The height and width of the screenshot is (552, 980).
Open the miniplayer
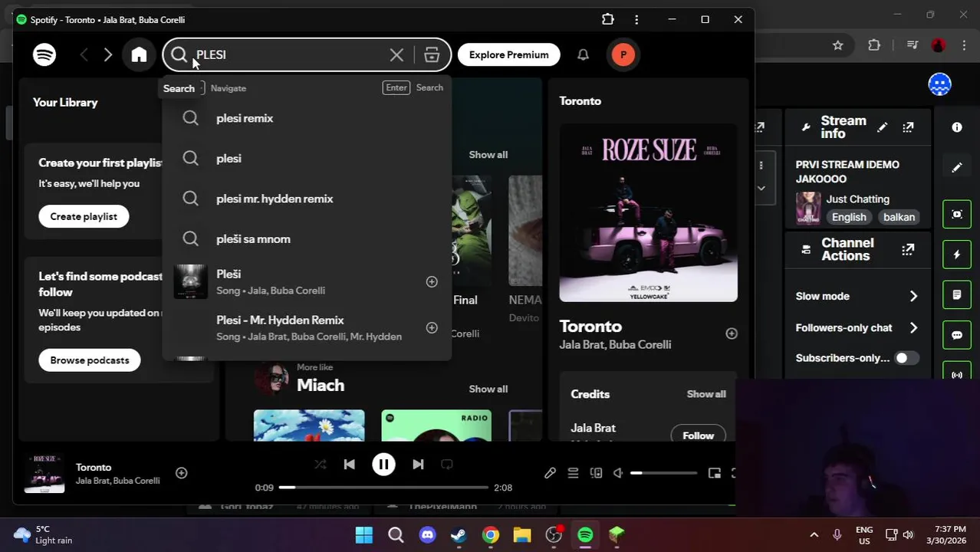(714, 473)
